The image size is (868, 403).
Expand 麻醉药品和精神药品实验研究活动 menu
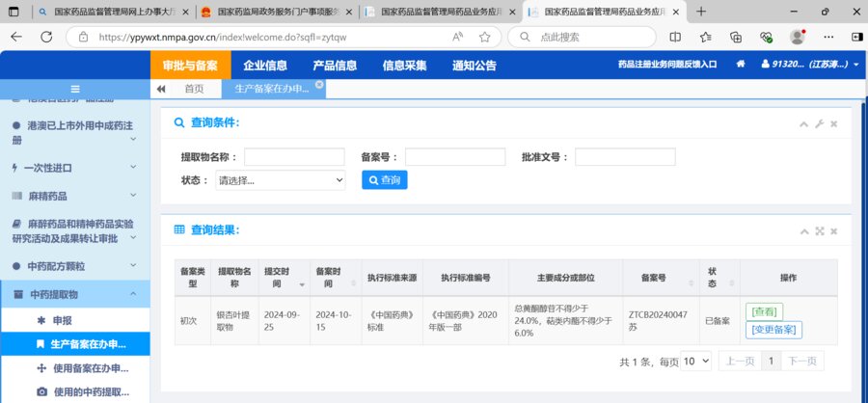pyautogui.click(x=74, y=231)
